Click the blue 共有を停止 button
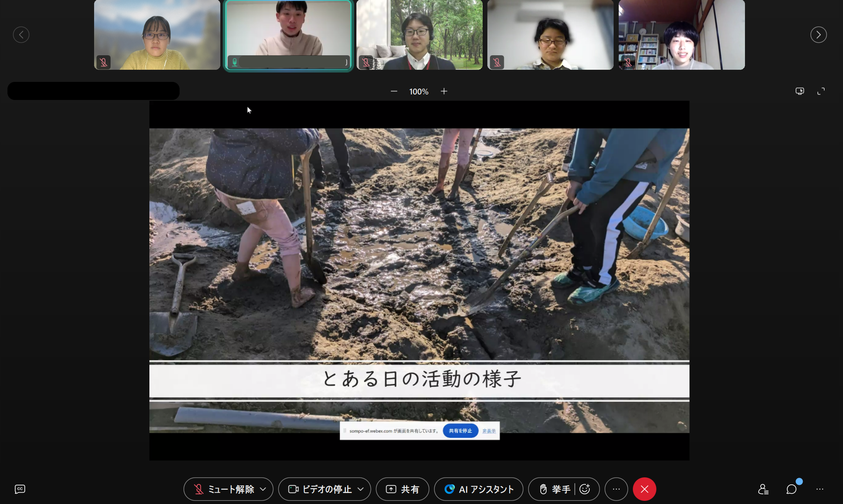 click(460, 431)
